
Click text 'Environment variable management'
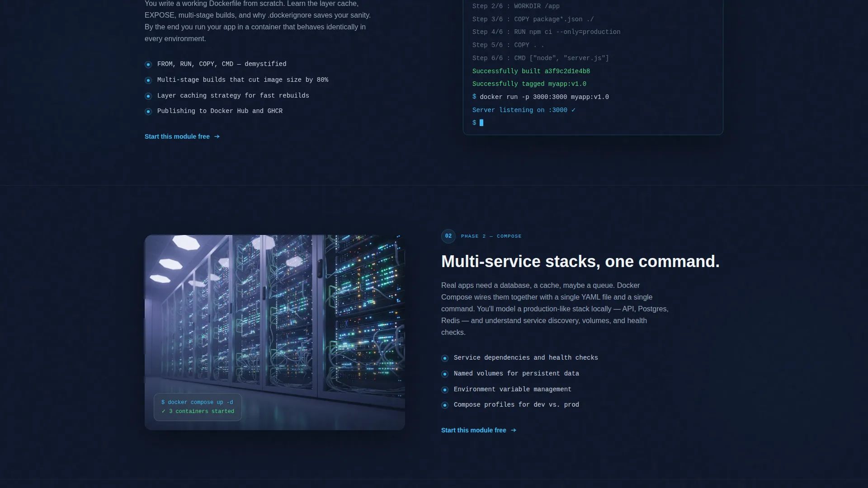(x=513, y=389)
